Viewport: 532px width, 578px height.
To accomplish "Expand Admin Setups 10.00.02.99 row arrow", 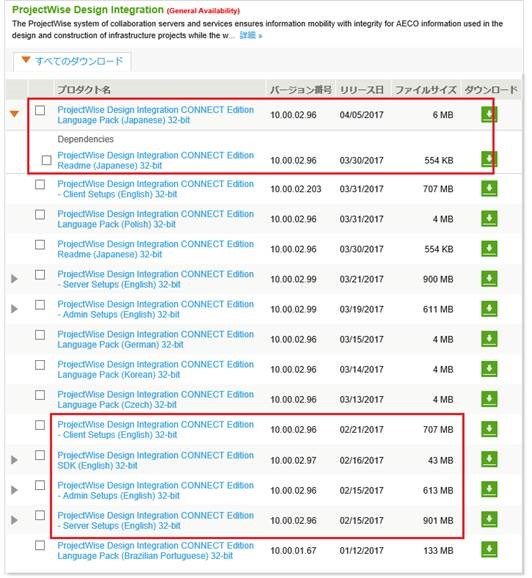I will [x=14, y=309].
